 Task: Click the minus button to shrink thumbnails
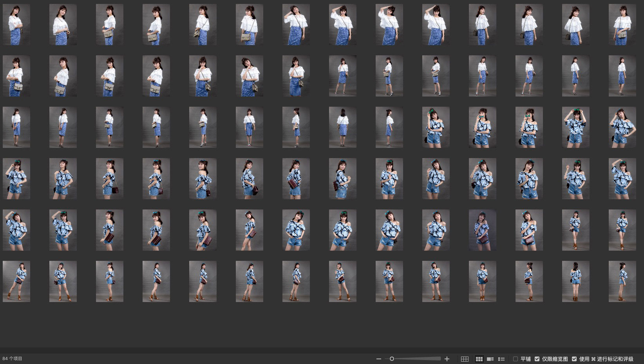pyautogui.click(x=378, y=359)
